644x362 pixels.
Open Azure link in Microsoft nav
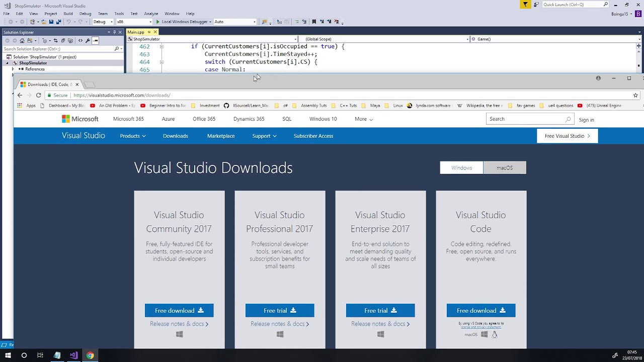(168, 119)
